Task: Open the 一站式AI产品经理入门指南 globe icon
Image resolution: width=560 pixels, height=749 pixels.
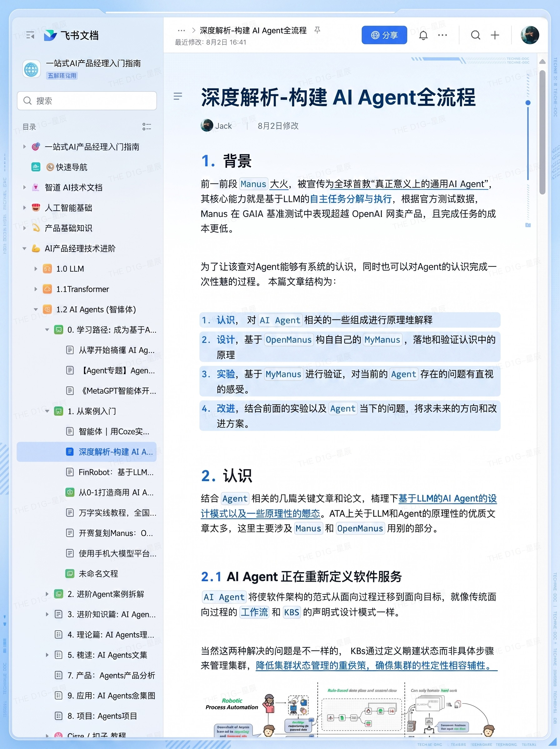Action: click(x=31, y=69)
